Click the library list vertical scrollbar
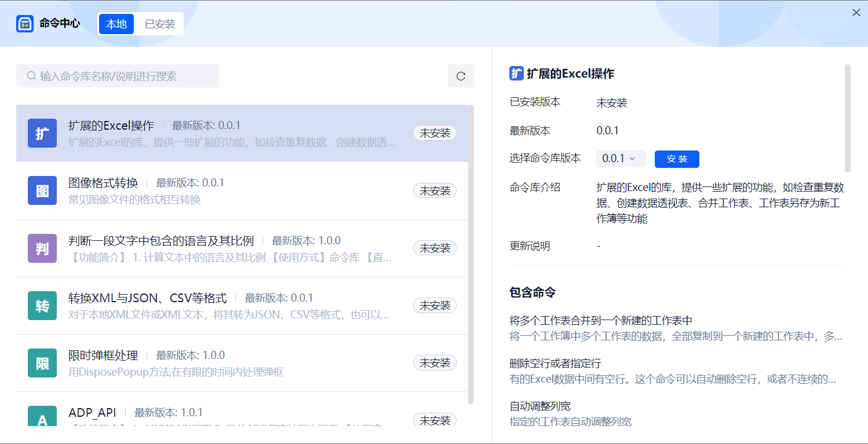 click(x=471, y=254)
